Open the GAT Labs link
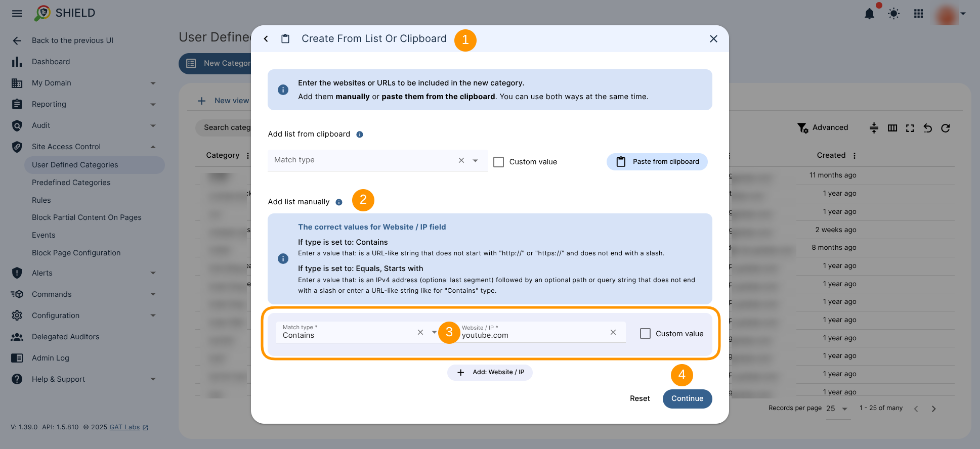 [124, 427]
